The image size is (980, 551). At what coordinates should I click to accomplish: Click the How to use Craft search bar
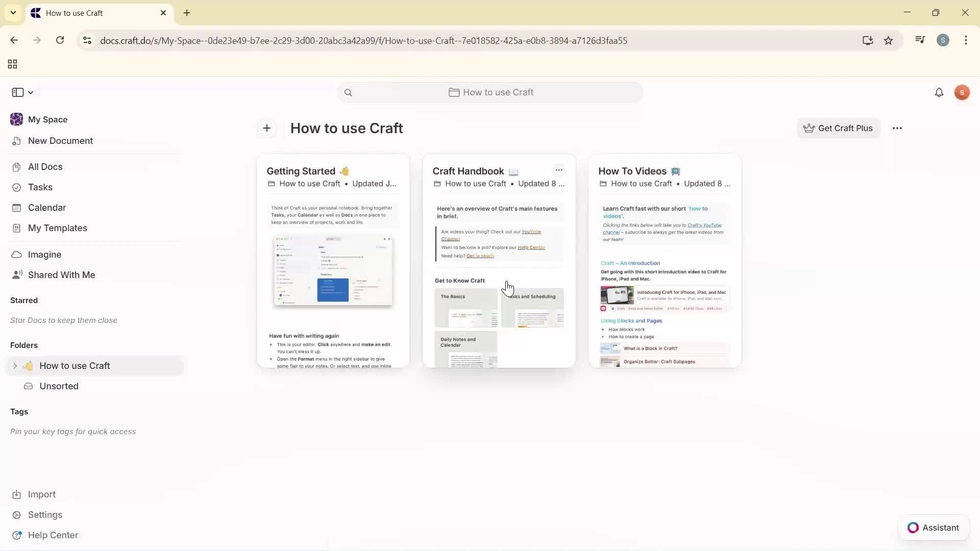pos(489,92)
